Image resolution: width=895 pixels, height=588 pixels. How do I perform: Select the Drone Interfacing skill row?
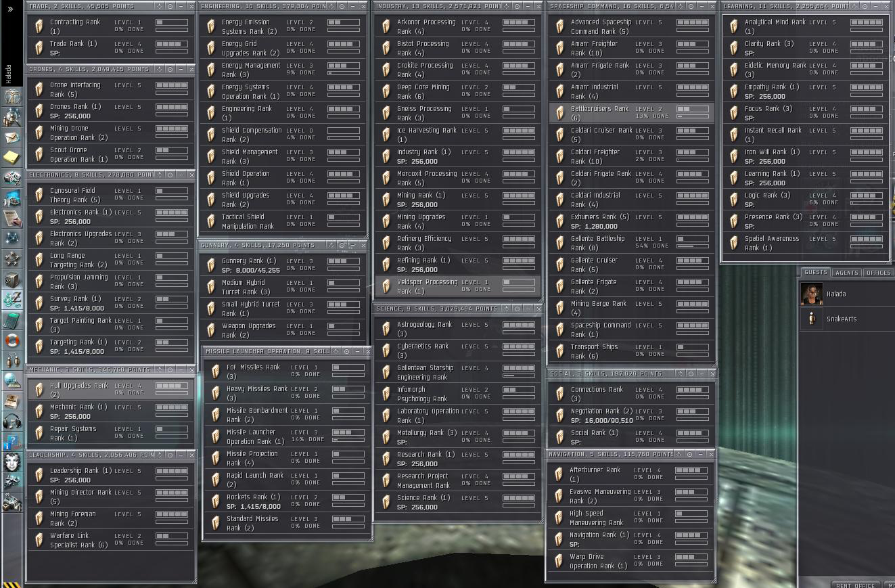tap(111, 90)
